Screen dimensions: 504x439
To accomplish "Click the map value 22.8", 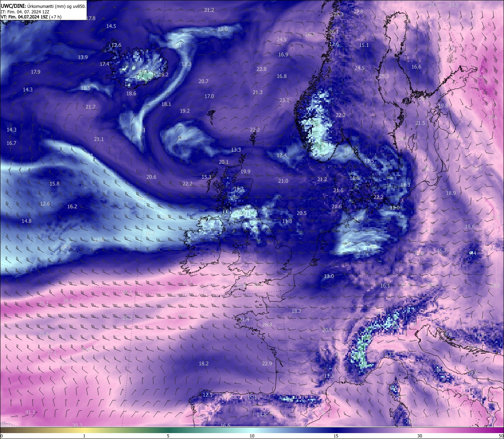I will [261, 69].
